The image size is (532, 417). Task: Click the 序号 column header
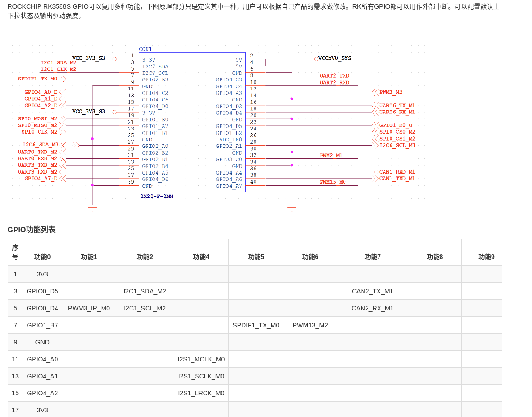tap(15, 252)
